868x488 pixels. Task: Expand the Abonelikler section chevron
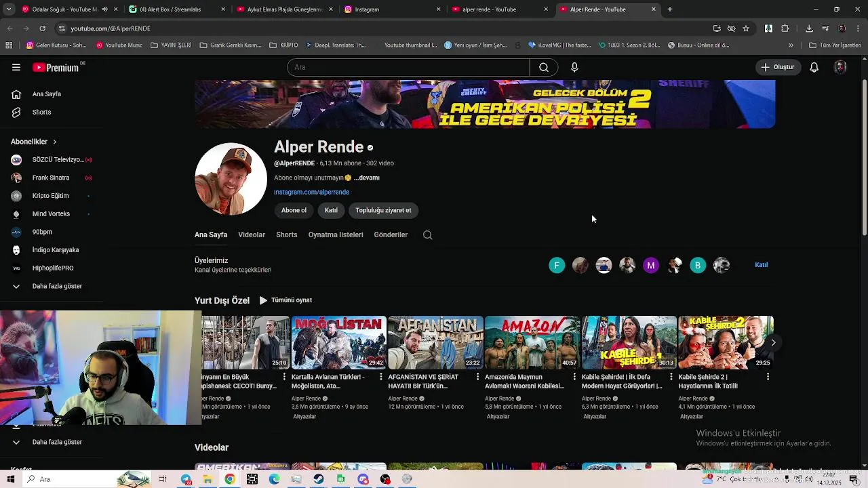coord(54,142)
